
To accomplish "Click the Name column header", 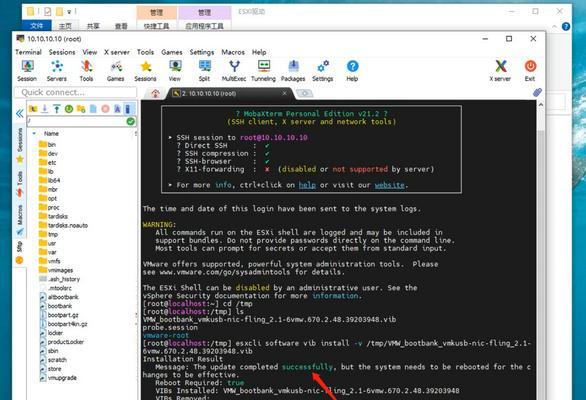I will [51, 133].
